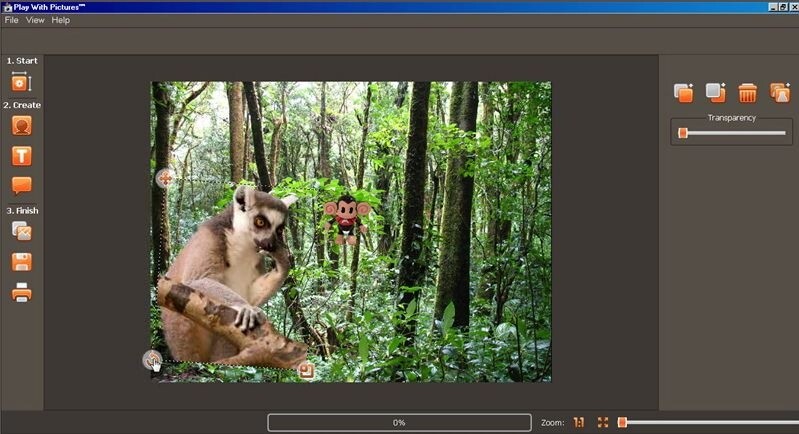Minimize the Play With Pictures window
799x434 pixels.
773,7
